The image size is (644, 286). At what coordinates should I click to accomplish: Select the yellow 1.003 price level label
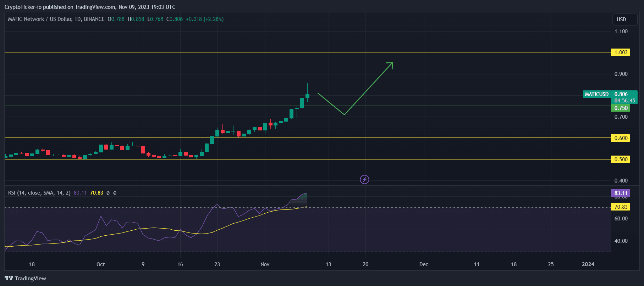pos(620,52)
